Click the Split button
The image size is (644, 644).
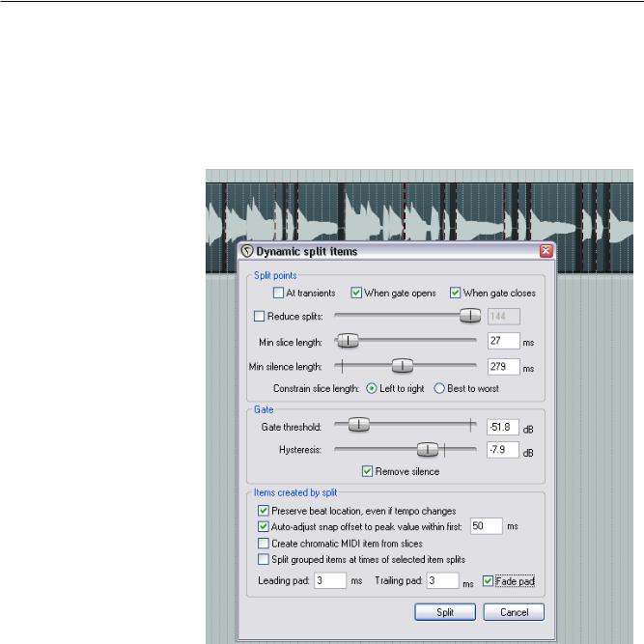click(445, 612)
